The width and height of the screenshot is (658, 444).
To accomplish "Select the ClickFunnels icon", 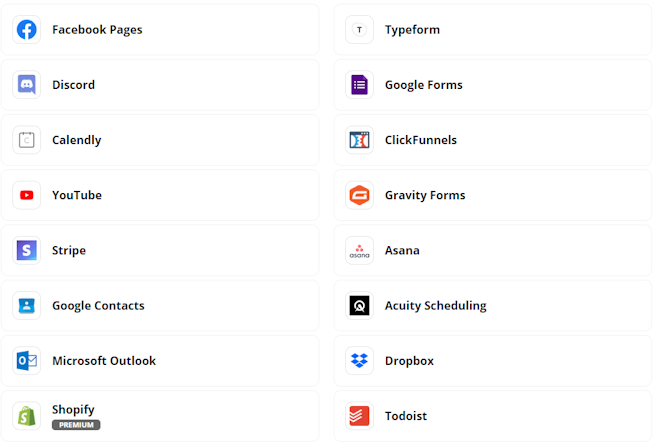I will 359,140.
